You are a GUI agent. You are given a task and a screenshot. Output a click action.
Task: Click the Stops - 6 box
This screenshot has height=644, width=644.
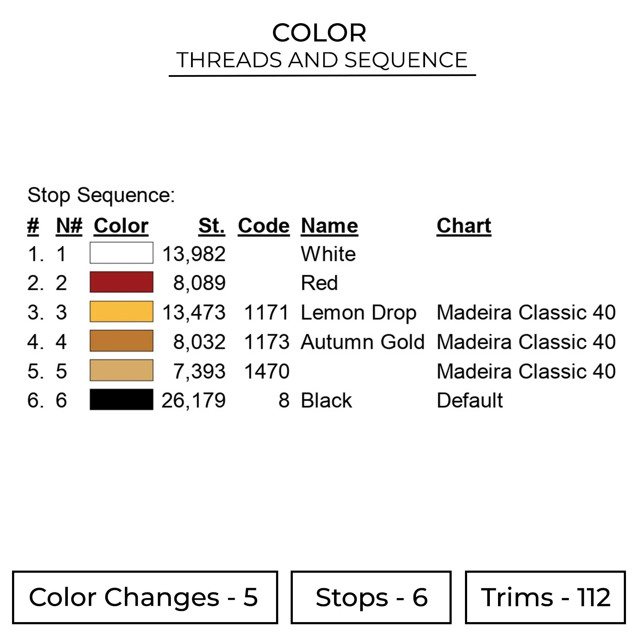pyautogui.click(x=371, y=597)
